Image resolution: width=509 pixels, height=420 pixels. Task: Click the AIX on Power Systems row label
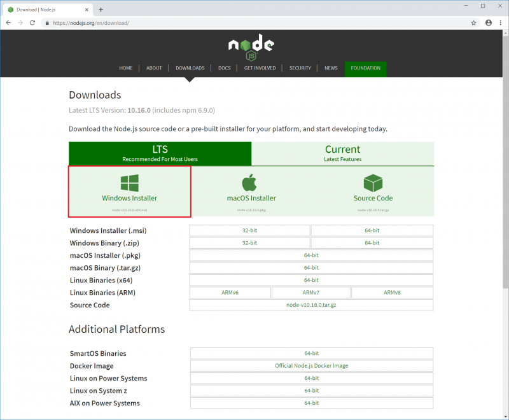(x=105, y=403)
